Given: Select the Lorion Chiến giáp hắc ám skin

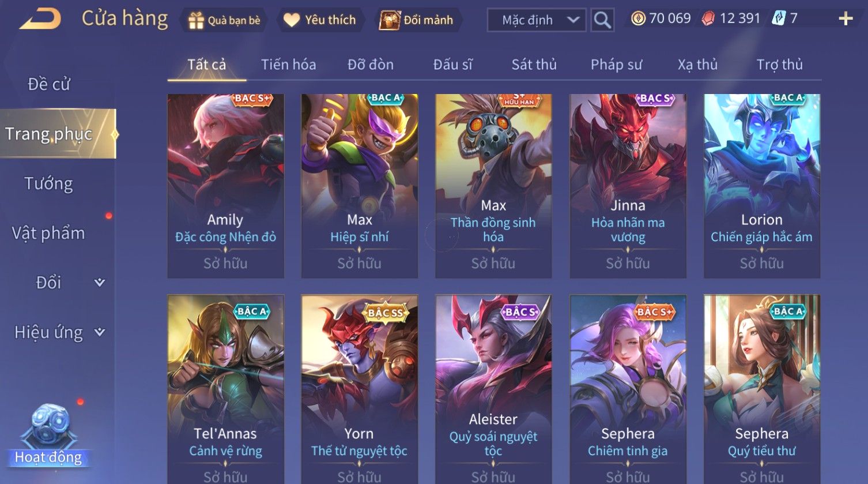Looking at the screenshot, I should point(762,186).
